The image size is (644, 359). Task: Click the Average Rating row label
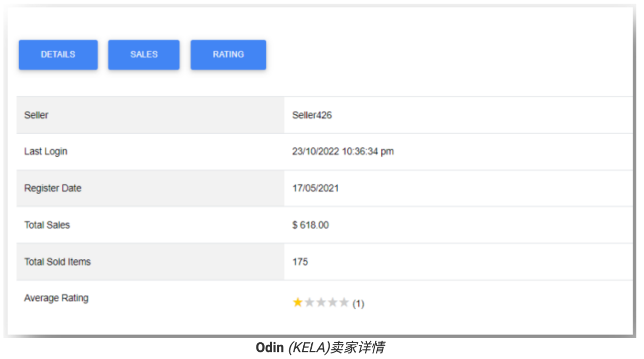[56, 298]
